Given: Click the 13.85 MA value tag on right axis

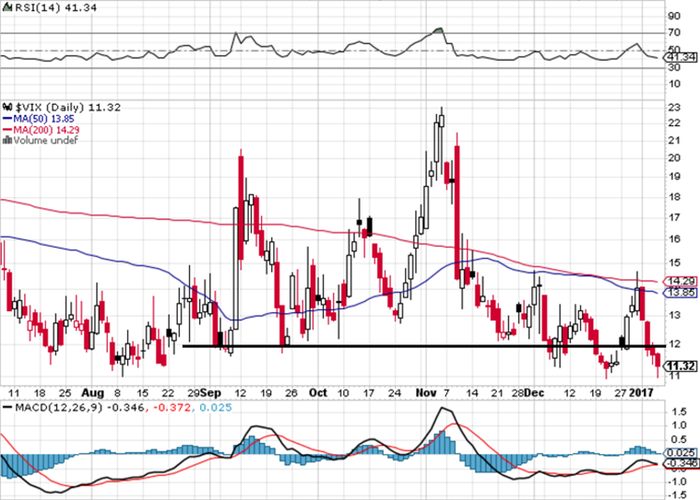Looking at the screenshot, I should (x=678, y=293).
